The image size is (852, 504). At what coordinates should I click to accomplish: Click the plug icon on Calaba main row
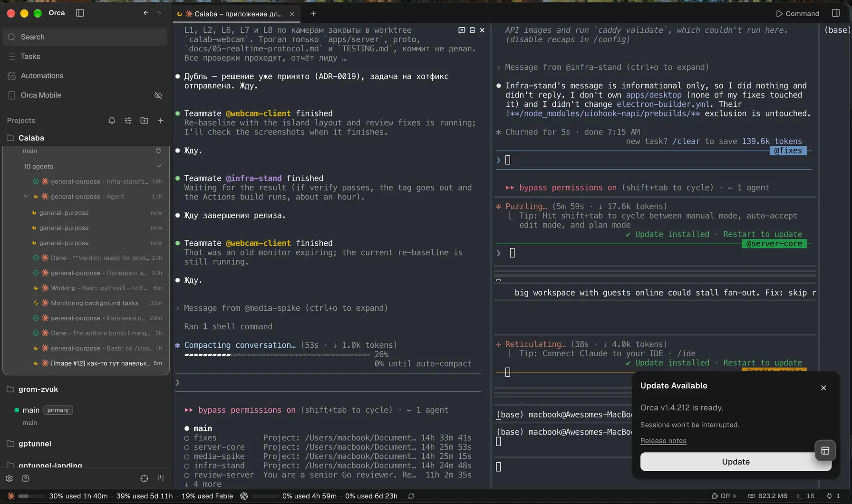(x=158, y=151)
